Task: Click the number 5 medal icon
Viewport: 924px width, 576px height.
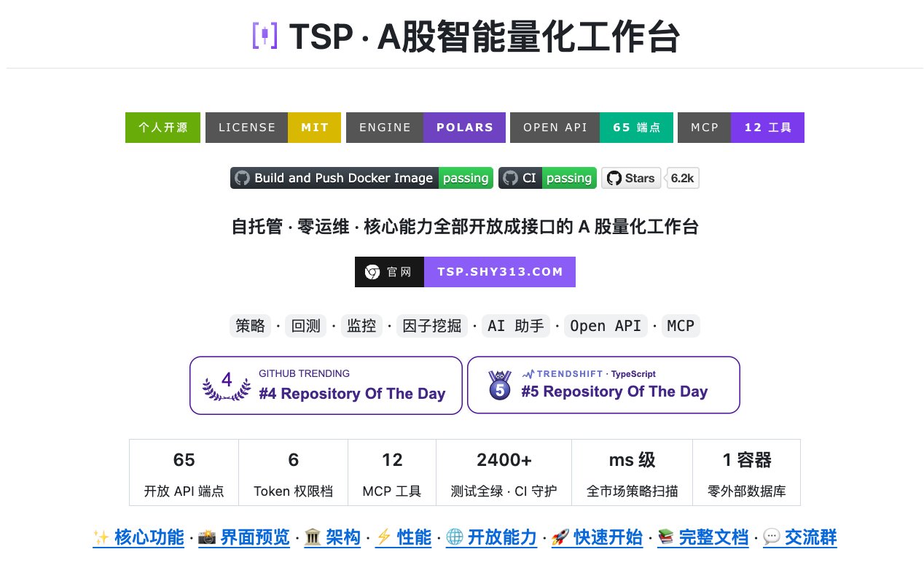Action: point(500,385)
